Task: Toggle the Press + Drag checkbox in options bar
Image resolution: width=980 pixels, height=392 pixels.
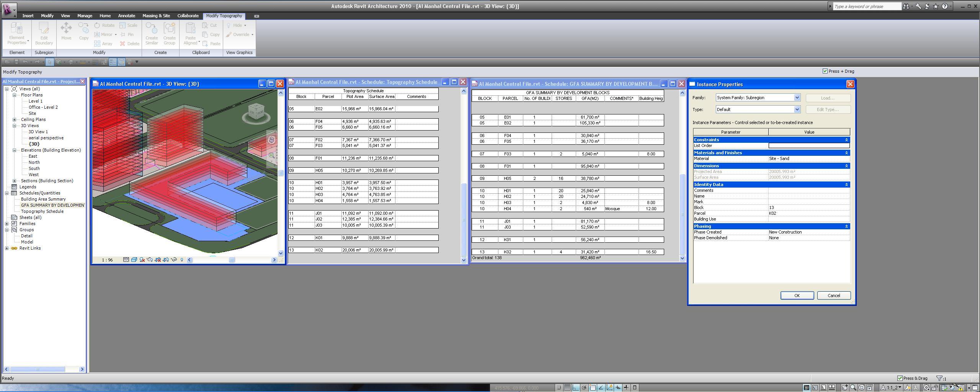Action: tap(825, 71)
